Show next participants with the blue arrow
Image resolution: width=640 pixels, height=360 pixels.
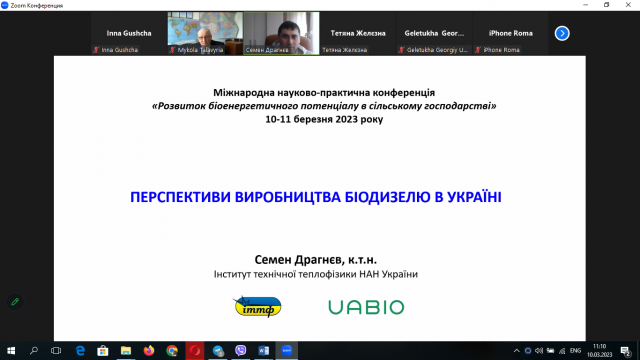click(x=562, y=33)
